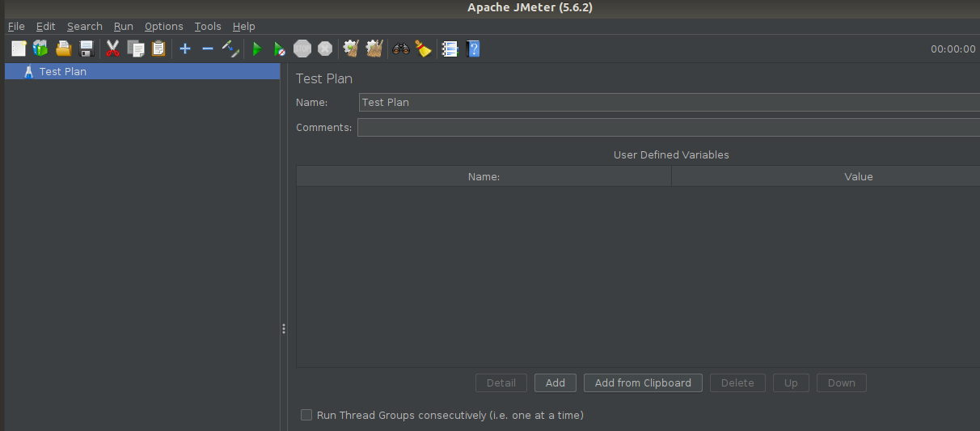
Task: Save the test plan with floppy icon
Action: [87, 49]
